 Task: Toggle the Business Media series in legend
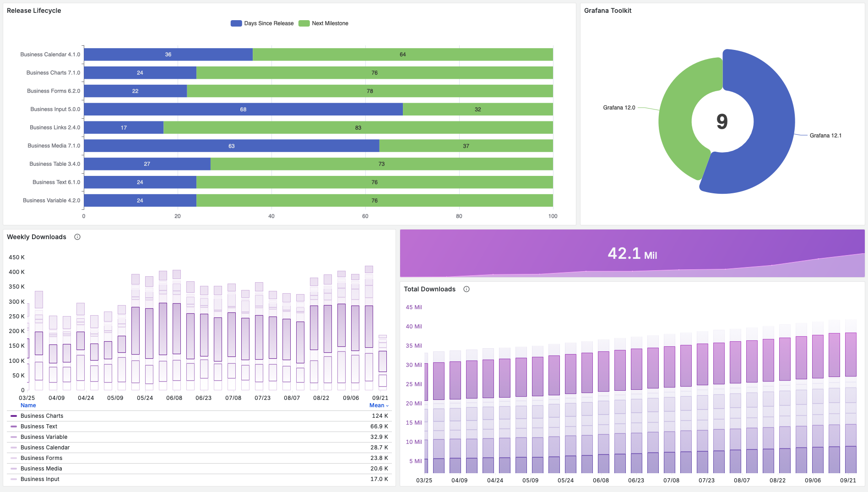point(41,469)
